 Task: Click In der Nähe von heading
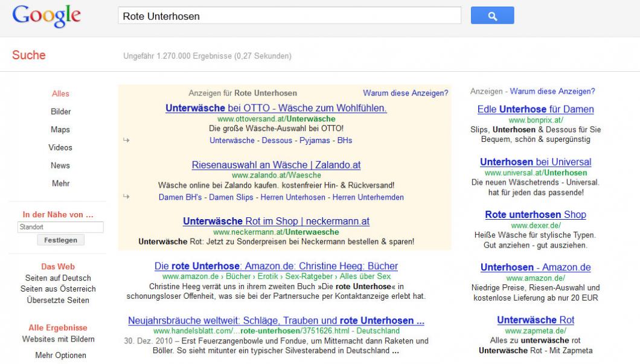click(58, 215)
